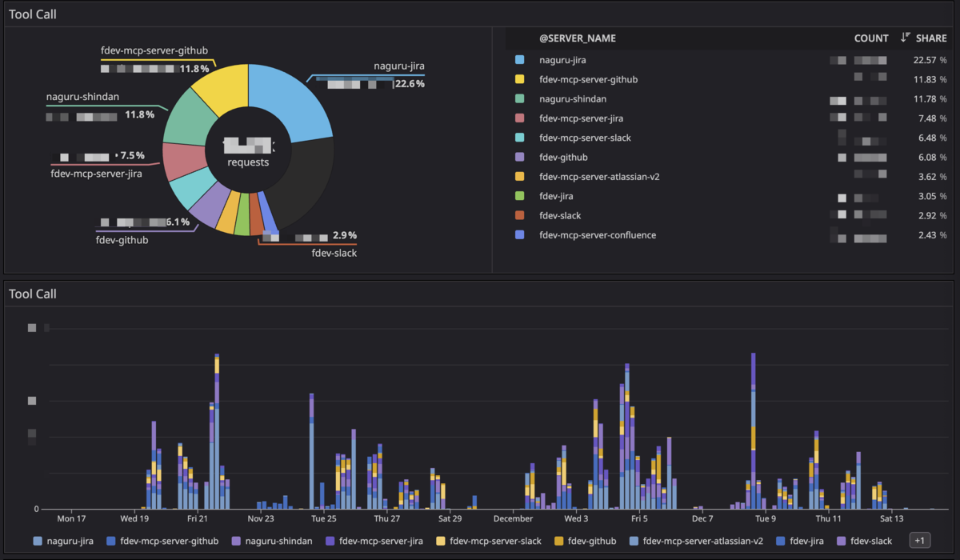Expand hidden legend items with +1 button
The width and height of the screenshot is (960, 560).
click(919, 541)
